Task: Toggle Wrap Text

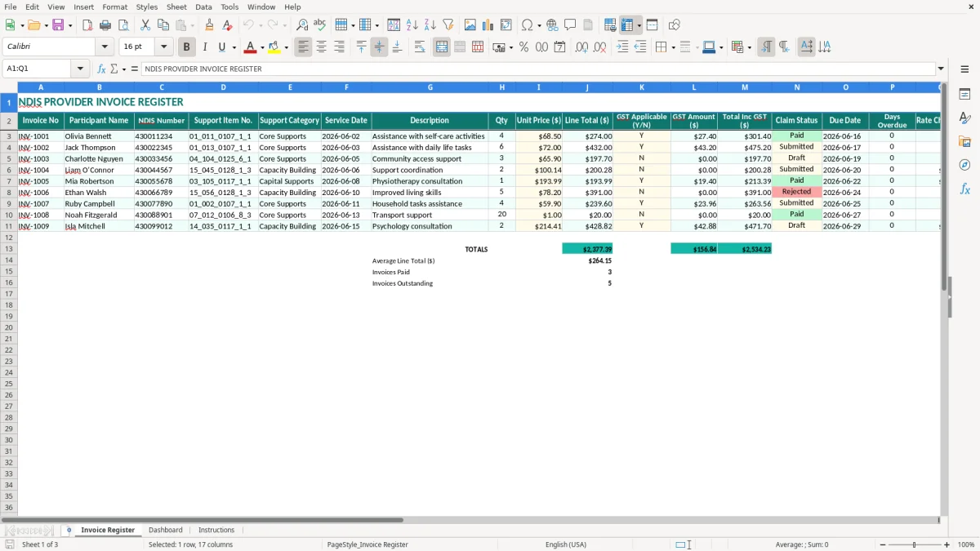Action: [x=420, y=47]
